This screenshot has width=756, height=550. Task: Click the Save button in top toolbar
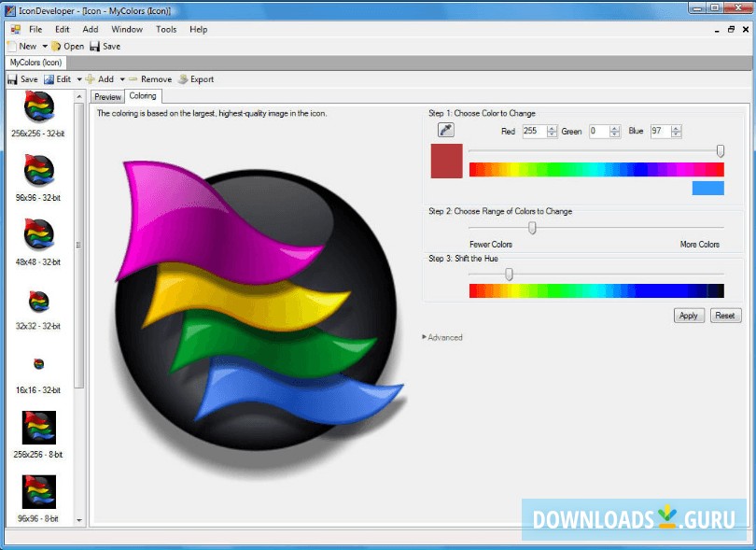pyautogui.click(x=105, y=47)
